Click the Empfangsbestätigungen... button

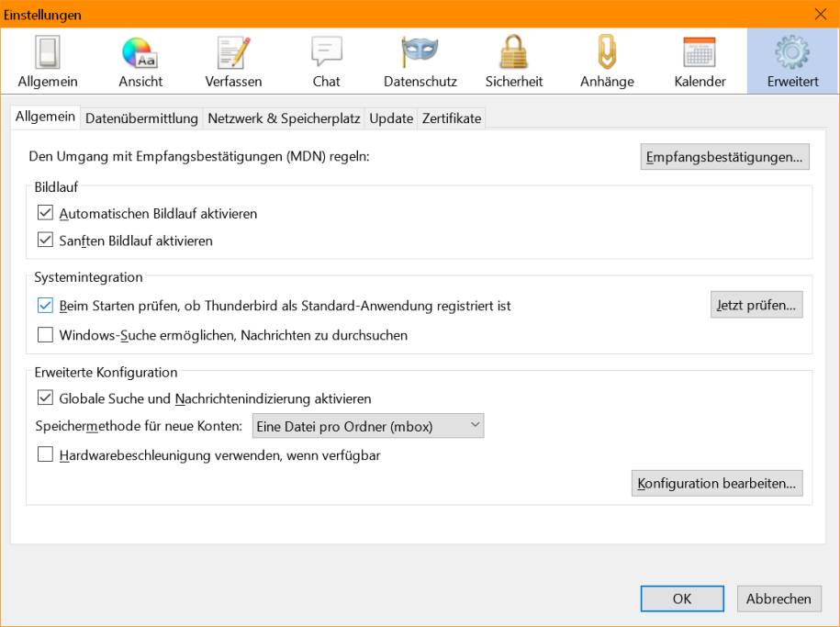click(x=724, y=156)
